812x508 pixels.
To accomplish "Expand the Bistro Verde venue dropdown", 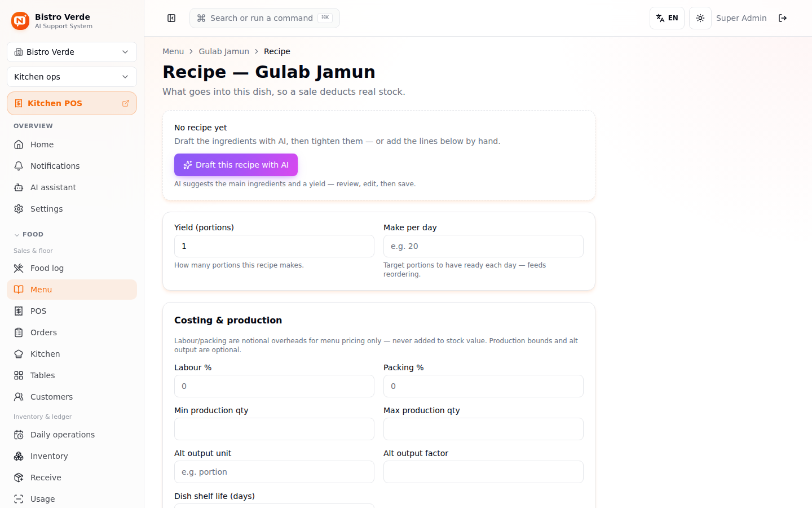I will click(x=72, y=52).
